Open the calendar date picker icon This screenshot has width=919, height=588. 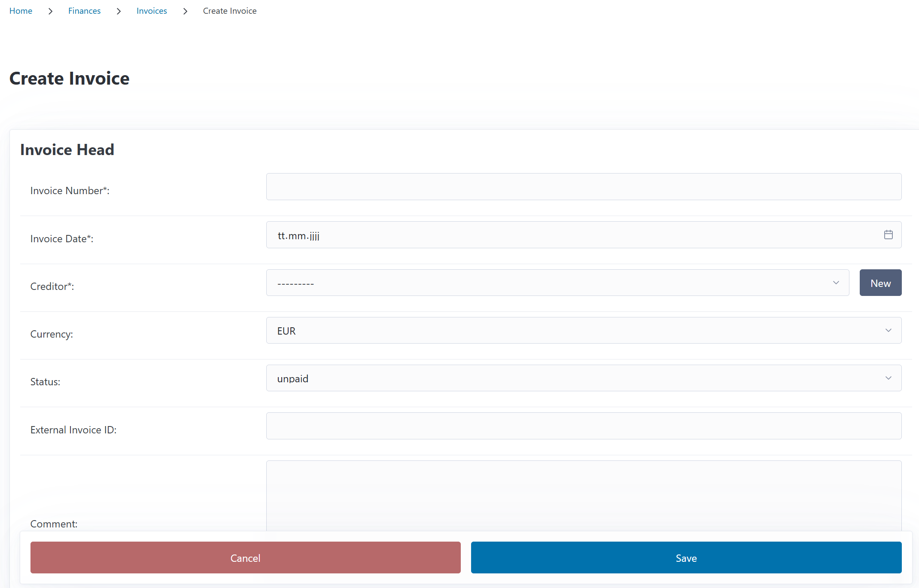tap(888, 235)
